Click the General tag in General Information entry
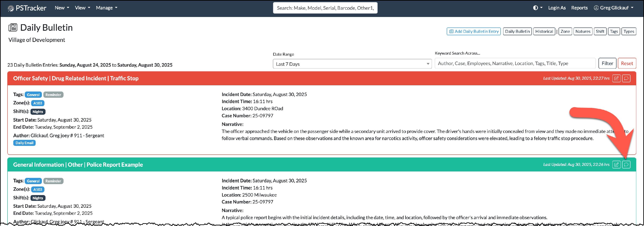This screenshot has width=644, height=226. pos(33,181)
